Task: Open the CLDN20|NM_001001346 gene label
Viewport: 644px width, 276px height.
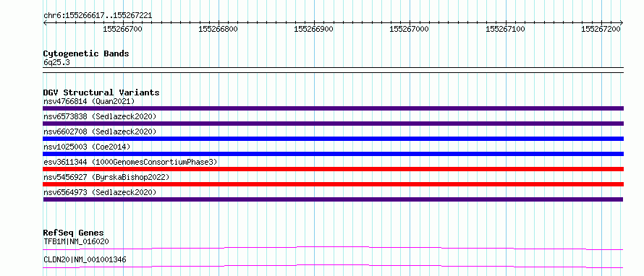Action: pos(85,259)
